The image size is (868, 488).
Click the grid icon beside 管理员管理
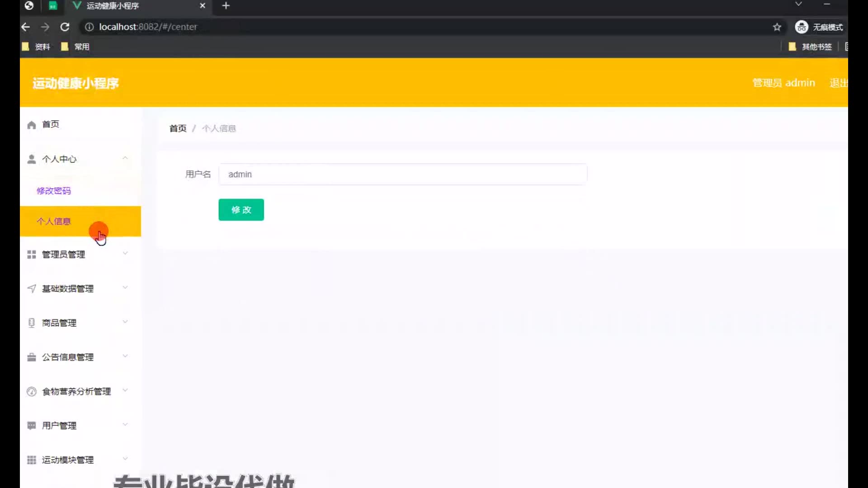tap(31, 255)
